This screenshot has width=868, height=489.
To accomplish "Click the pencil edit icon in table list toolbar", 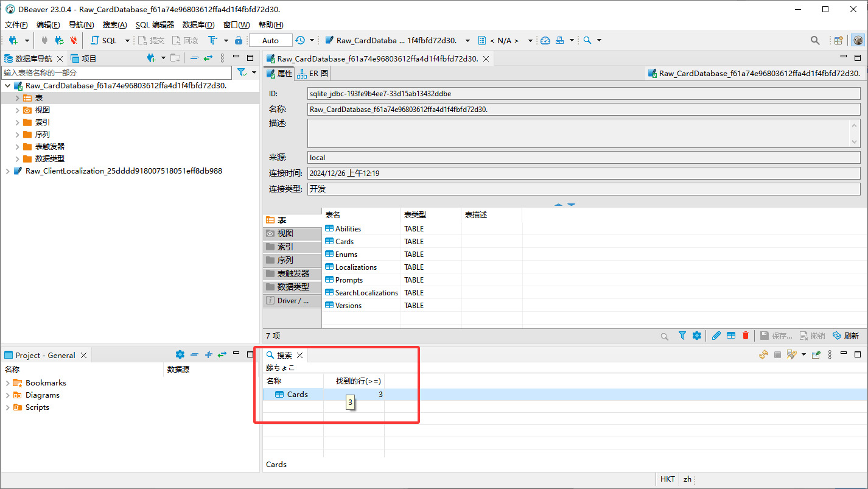I will pos(716,336).
